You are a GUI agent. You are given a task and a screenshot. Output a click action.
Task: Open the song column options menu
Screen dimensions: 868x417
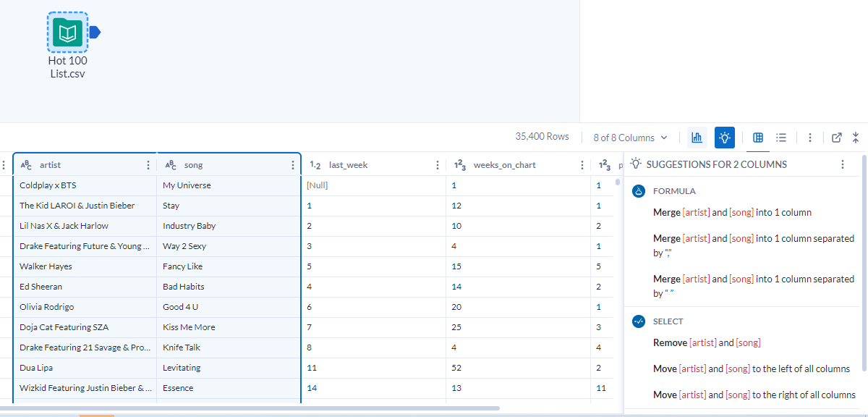(293, 165)
